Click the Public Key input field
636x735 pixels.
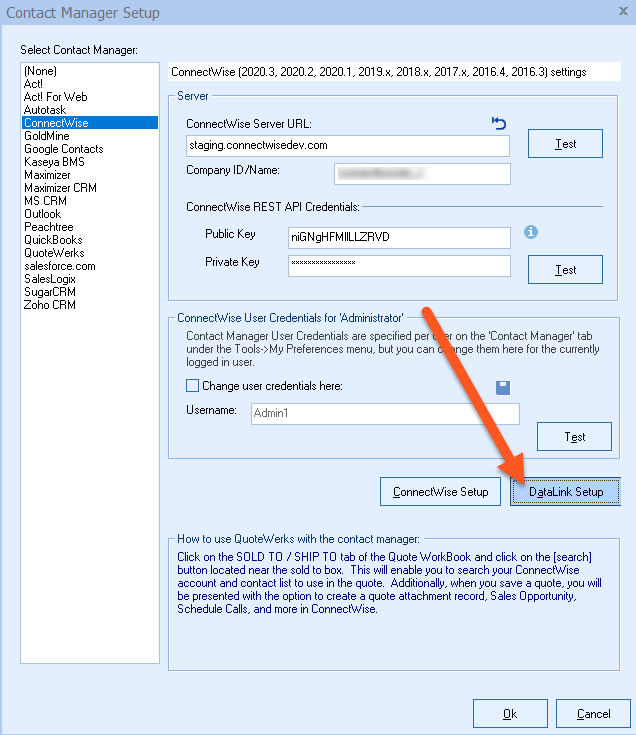[399, 238]
